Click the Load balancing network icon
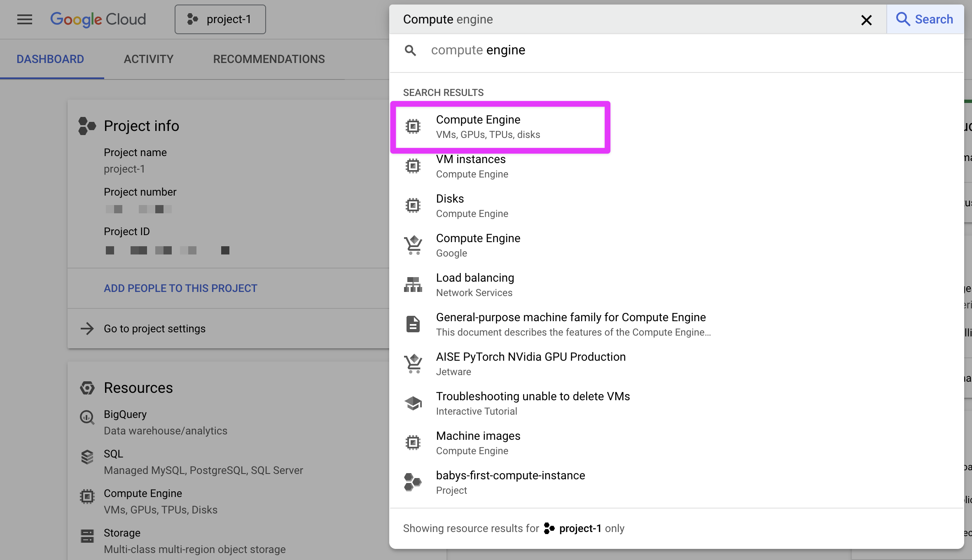 413,285
